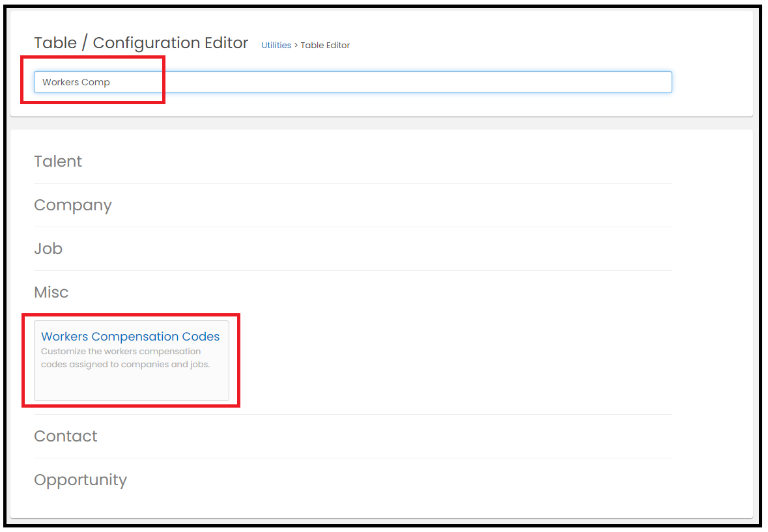Place cursor after the text 'Workers Comp'

click(x=112, y=82)
